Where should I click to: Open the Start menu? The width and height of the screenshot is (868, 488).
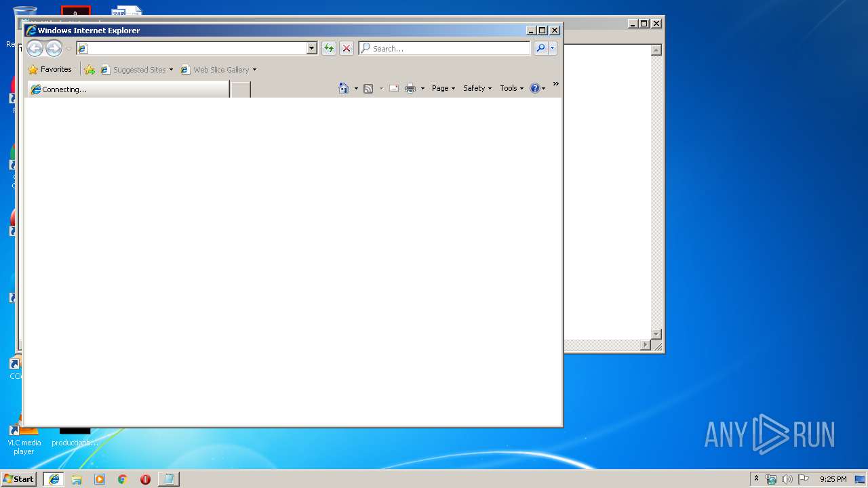(x=18, y=479)
